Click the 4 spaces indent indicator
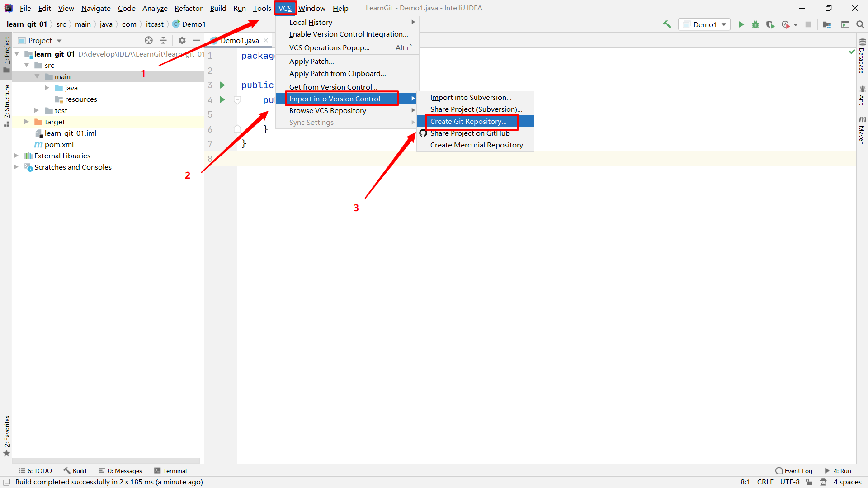 (x=847, y=482)
